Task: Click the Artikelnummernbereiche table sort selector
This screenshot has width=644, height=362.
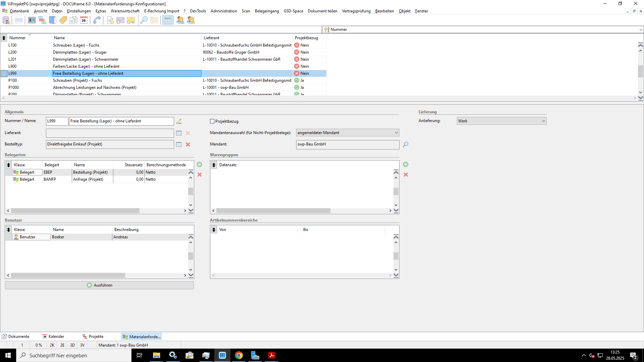Action: [x=214, y=230]
